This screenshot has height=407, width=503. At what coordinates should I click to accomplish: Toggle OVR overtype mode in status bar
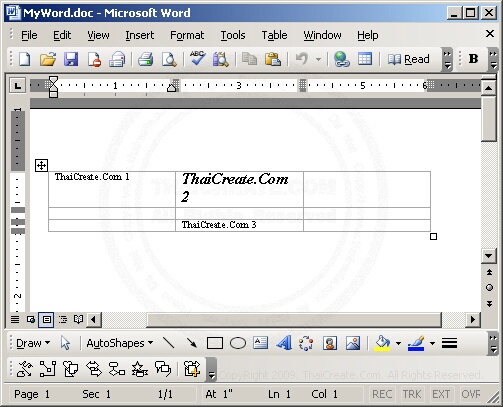coord(471,394)
